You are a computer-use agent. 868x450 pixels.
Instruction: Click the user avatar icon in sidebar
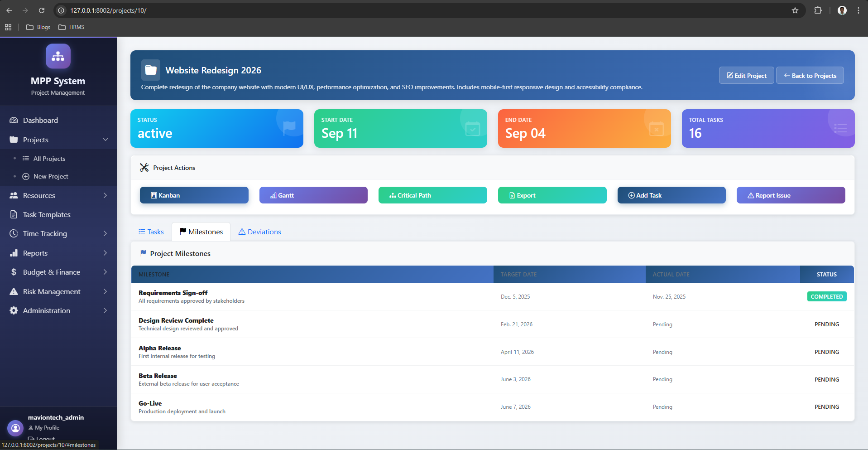pyautogui.click(x=15, y=427)
